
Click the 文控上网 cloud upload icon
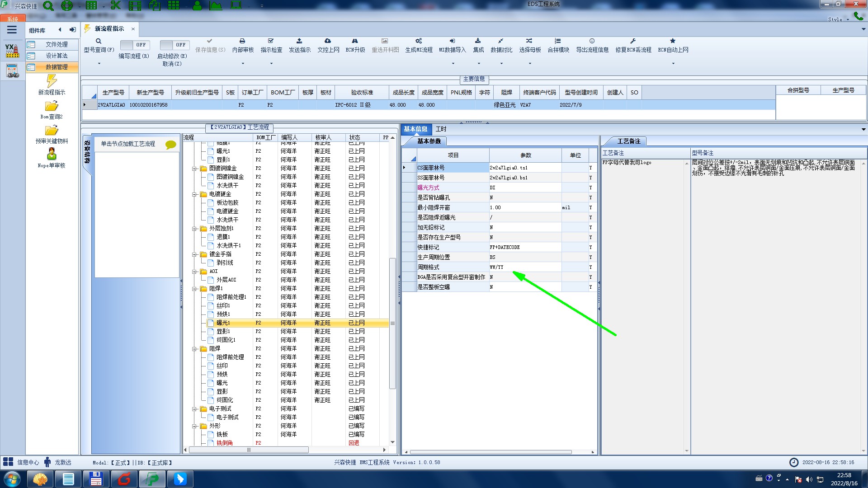pos(328,41)
